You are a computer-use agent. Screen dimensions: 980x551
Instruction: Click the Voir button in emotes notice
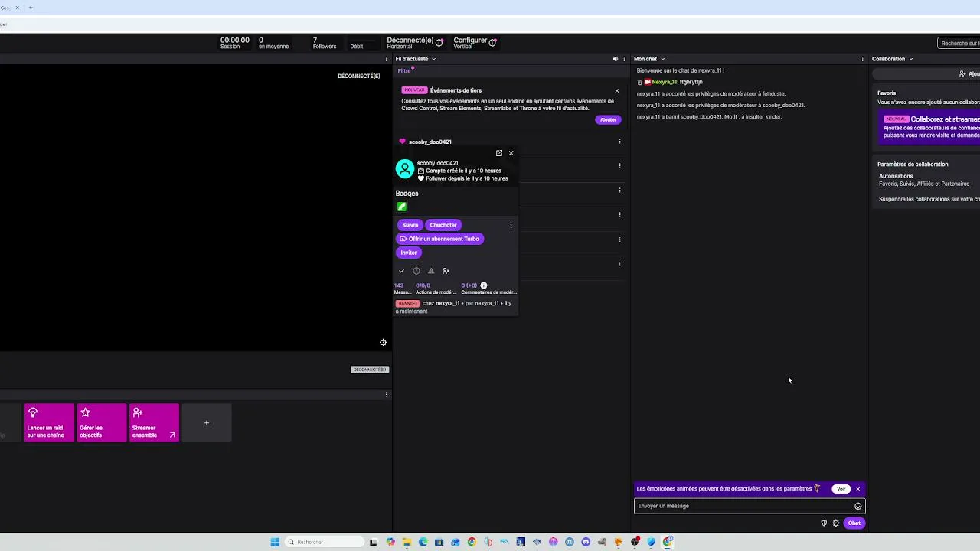[841, 489]
